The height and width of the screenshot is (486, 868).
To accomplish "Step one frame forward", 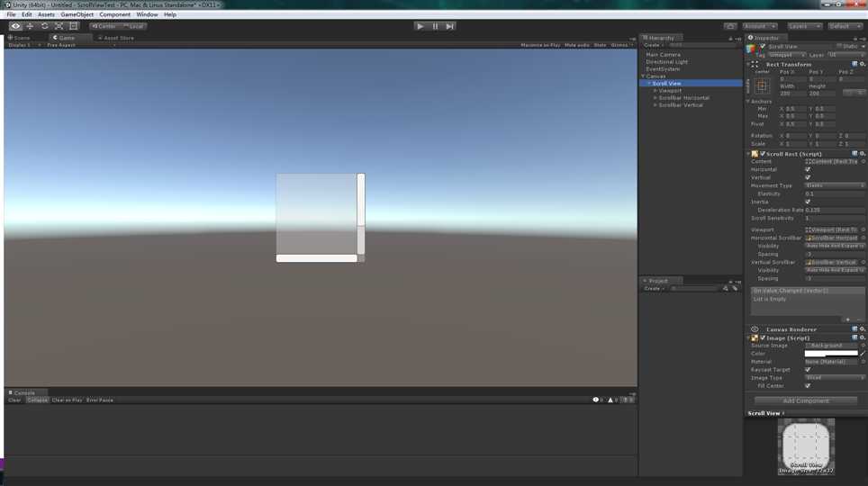I will [449, 26].
